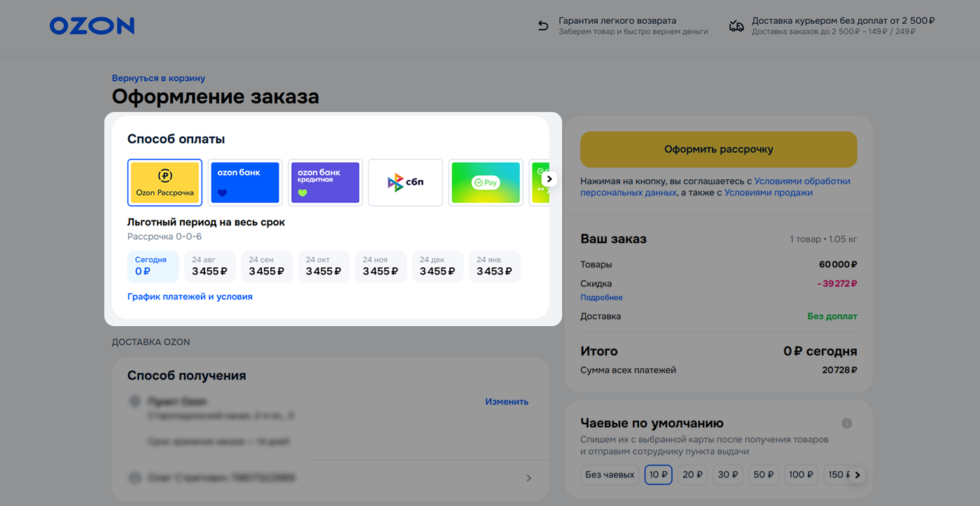Show more payment methods with arrow
The image size is (980, 506).
coord(549,179)
